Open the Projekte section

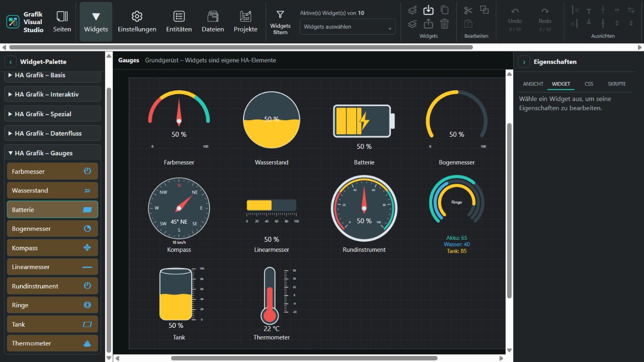pos(246,22)
